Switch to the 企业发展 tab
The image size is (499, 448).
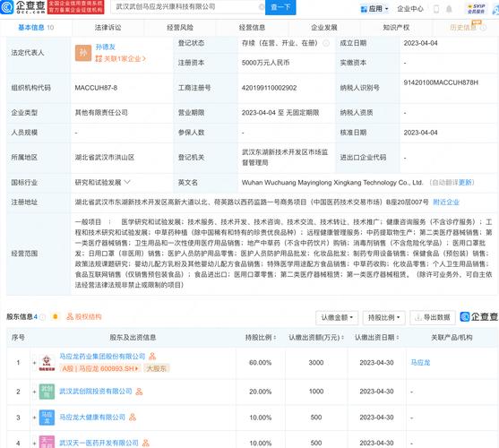pos(324,28)
